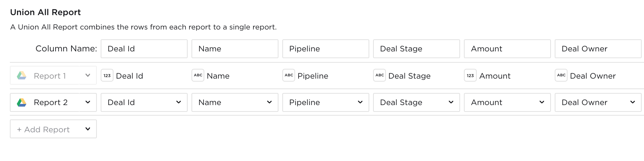Click the 123 number type icon for Deal Id
This screenshot has height=161, width=644.
point(107,76)
